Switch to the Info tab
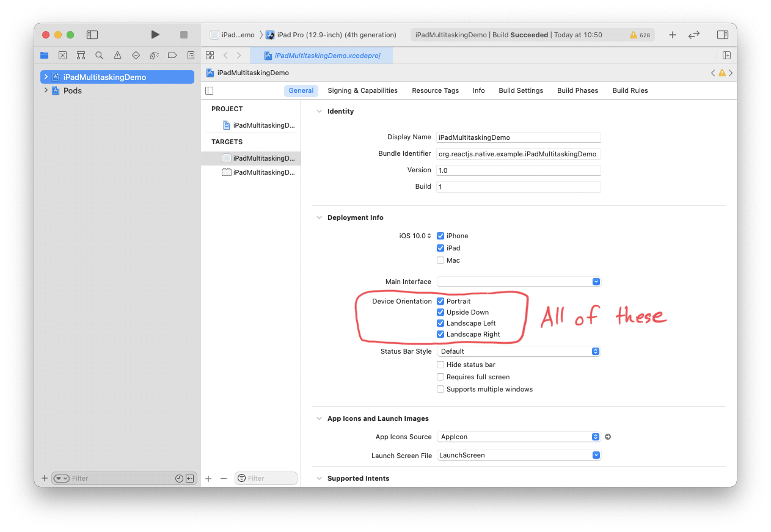 tap(479, 90)
